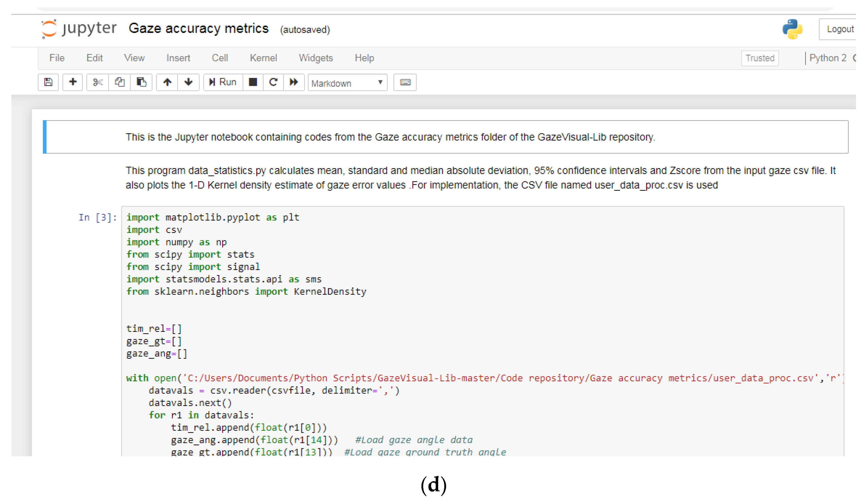The image size is (867, 504).
Task: Open the View menu
Action: click(x=134, y=58)
